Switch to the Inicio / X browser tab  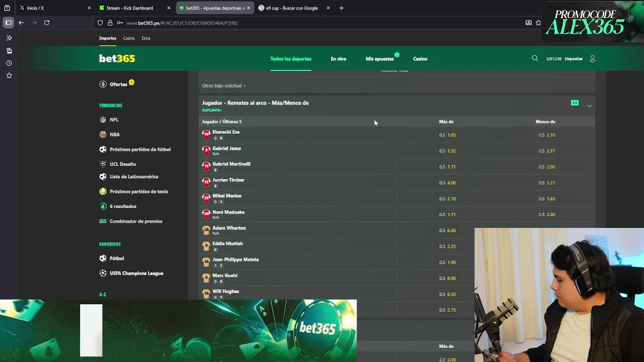[x=54, y=8]
